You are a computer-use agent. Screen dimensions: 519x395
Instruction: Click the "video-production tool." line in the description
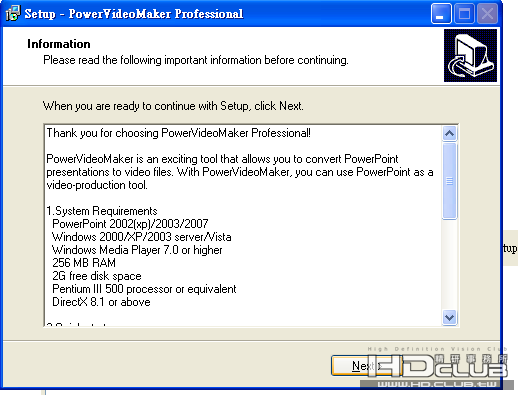point(97,185)
